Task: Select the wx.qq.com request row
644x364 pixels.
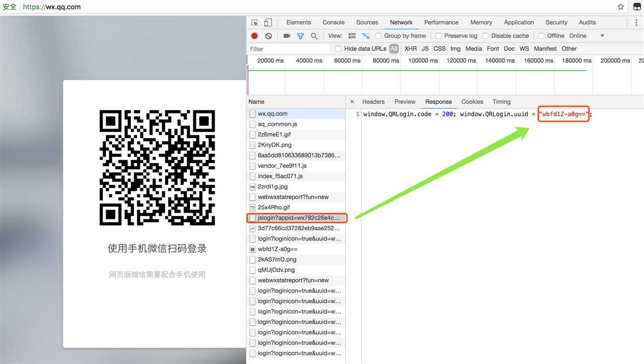Action: (x=296, y=114)
